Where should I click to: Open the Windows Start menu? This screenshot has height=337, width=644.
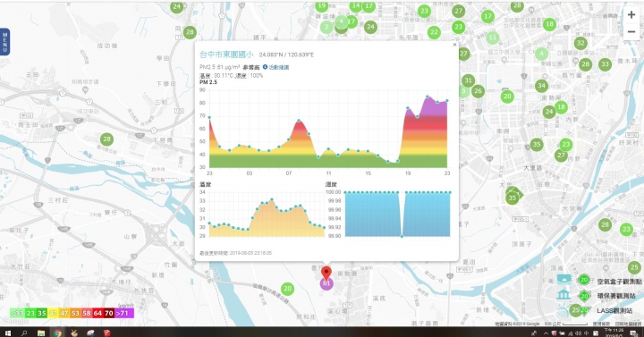click(x=7, y=333)
